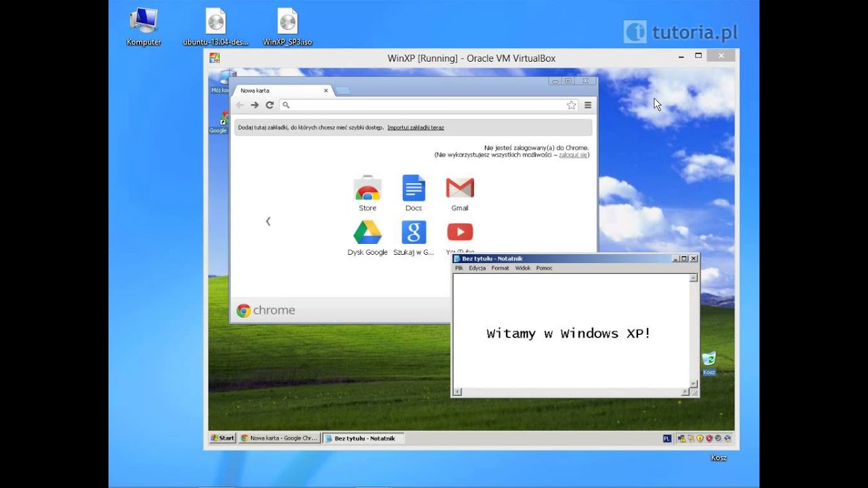Minimize the Chrome window in XP
The width and height of the screenshot is (868, 488).
pos(555,81)
